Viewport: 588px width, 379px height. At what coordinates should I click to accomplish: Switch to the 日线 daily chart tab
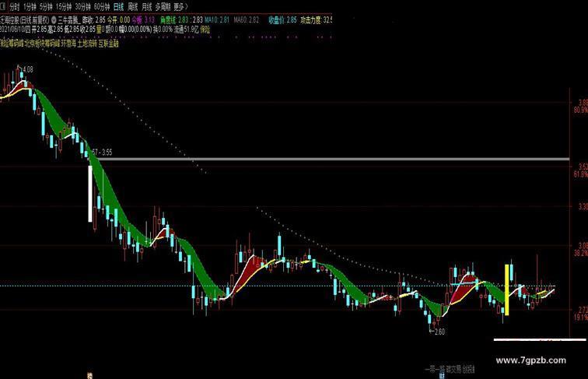118,7
